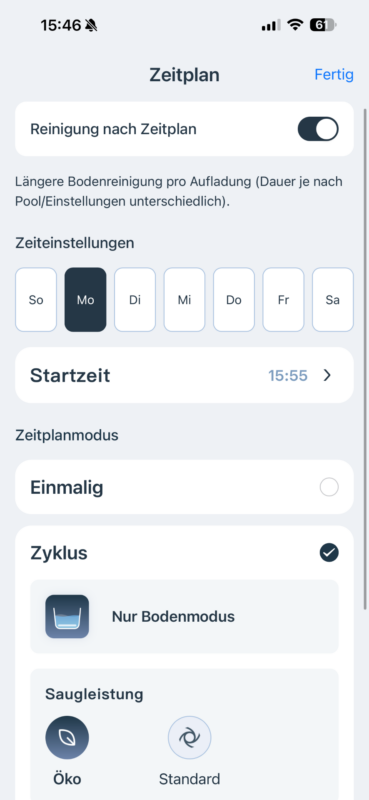Choose Sa day button
The width and height of the screenshot is (369, 800).
(333, 300)
